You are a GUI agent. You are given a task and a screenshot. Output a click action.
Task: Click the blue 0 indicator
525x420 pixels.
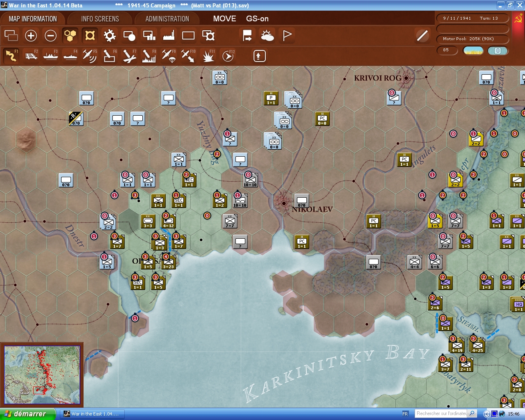coord(498,50)
